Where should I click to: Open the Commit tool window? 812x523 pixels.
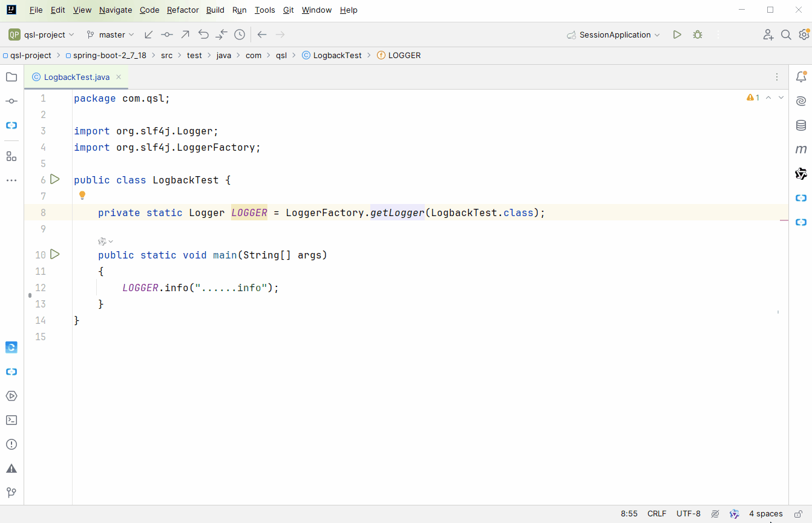coord(11,101)
